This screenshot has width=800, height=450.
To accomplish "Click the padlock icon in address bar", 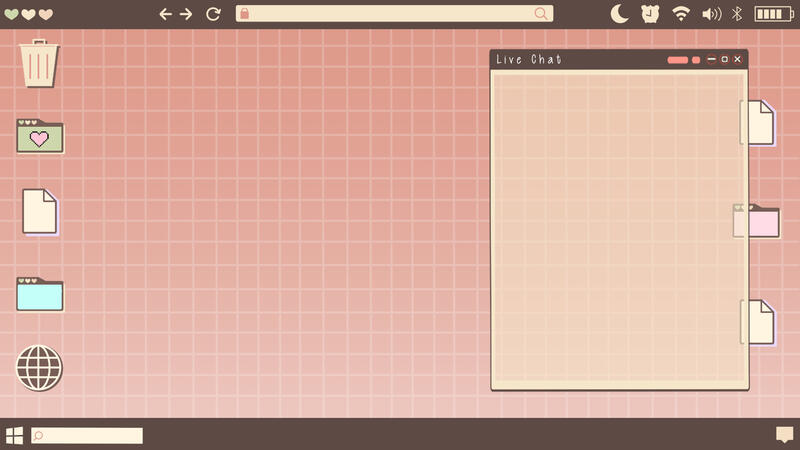I will [244, 13].
